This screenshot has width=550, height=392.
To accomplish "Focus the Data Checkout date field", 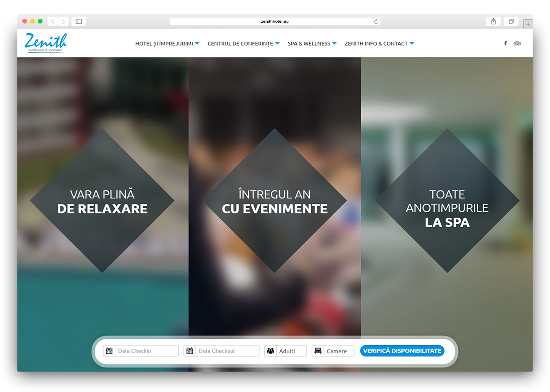I will pyautogui.click(x=222, y=351).
